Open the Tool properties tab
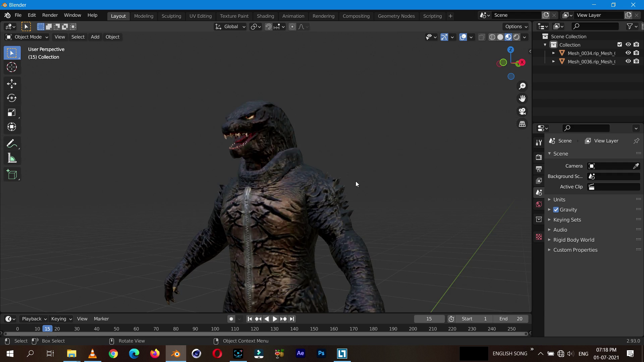The width and height of the screenshot is (644, 362). 539,142
